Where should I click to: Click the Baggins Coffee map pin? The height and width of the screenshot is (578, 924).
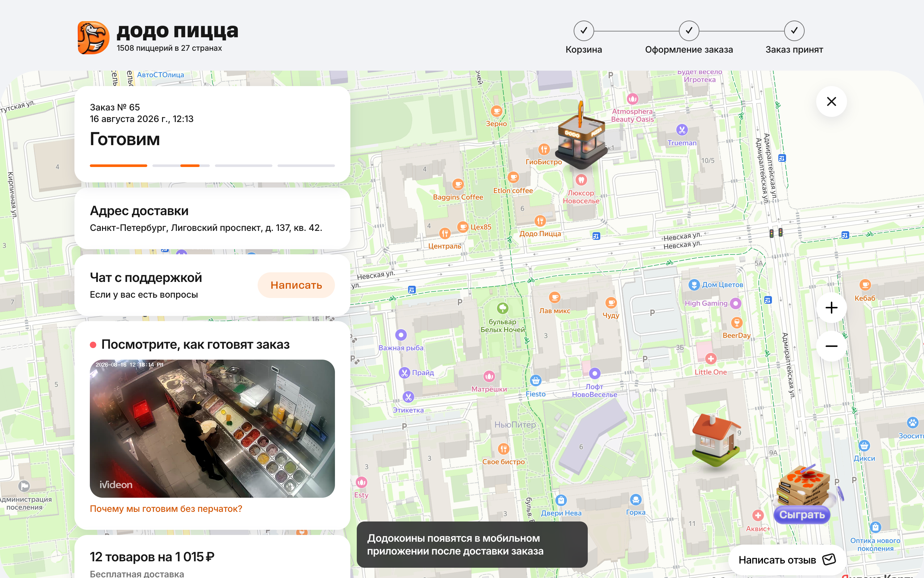pos(458,184)
